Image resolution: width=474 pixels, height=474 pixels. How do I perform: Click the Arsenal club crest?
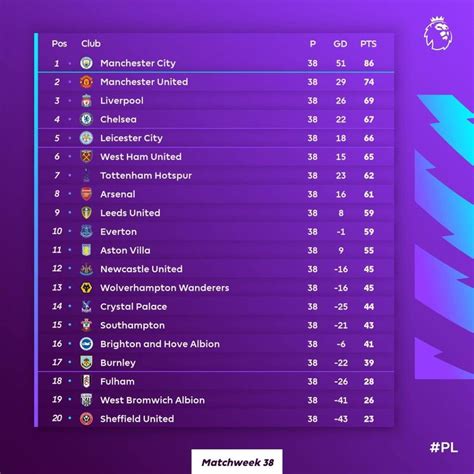click(x=86, y=194)
